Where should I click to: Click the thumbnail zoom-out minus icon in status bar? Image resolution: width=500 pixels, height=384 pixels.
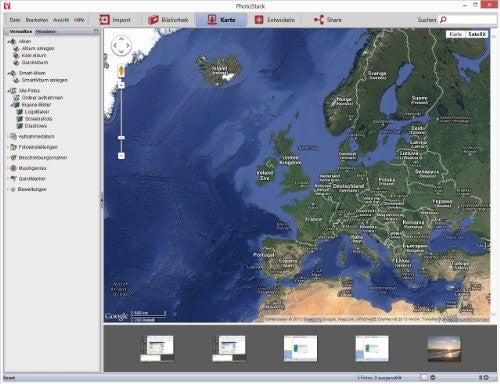pos(433,377)
